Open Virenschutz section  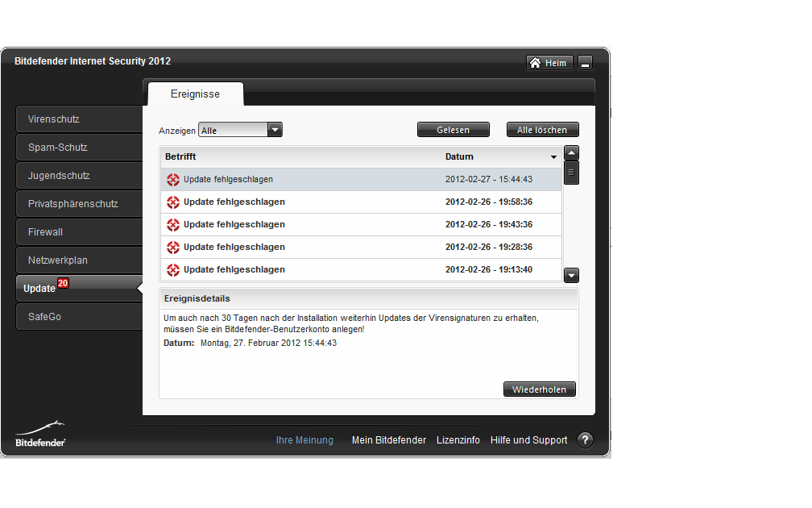tap(79, 119)
